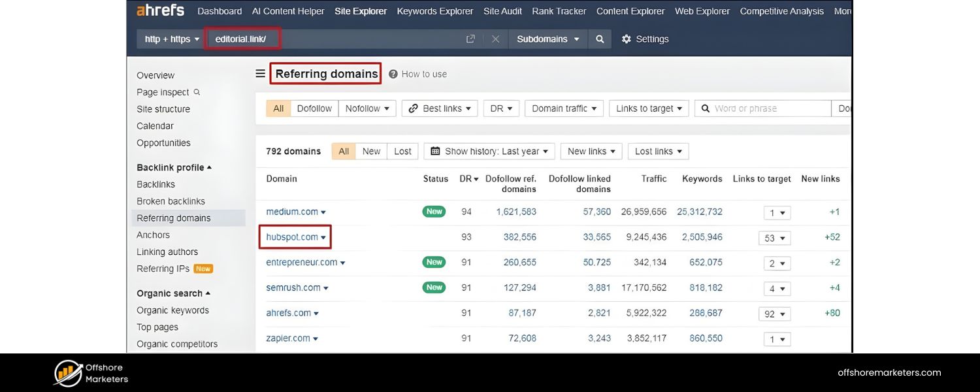The height and width of the screenshot is (392, 980).
Task: Open the hubspot.com domain link
Action: 291,237
